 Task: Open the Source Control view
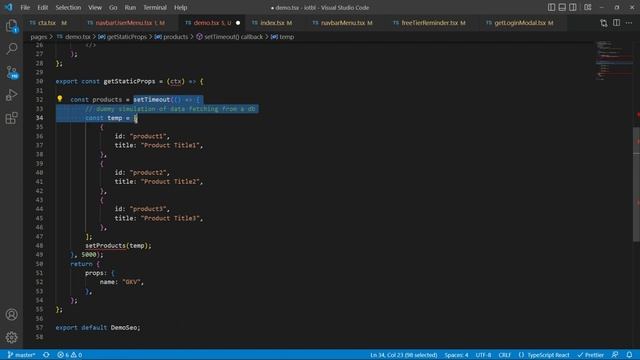[11, 72]
